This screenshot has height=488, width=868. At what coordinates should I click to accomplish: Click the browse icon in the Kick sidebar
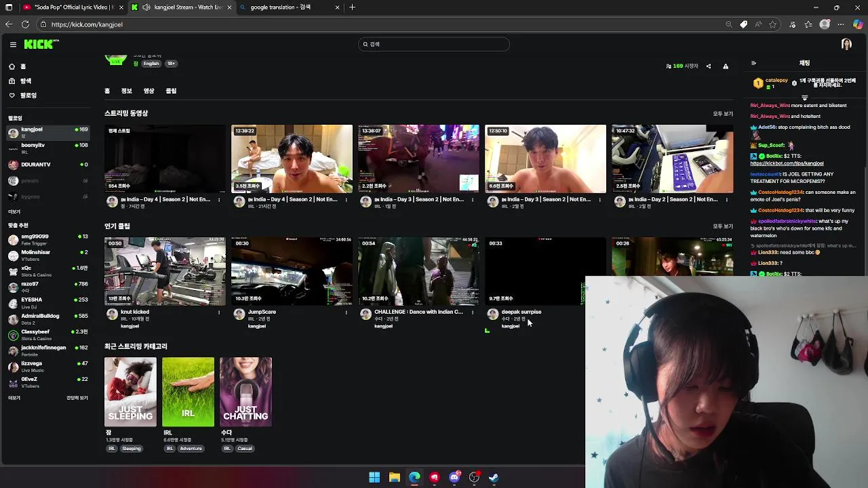(x=12, y=81)
